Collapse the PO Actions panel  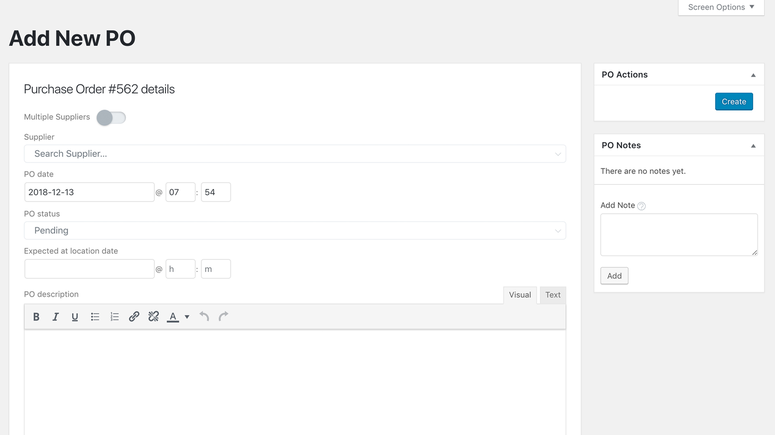753,75
